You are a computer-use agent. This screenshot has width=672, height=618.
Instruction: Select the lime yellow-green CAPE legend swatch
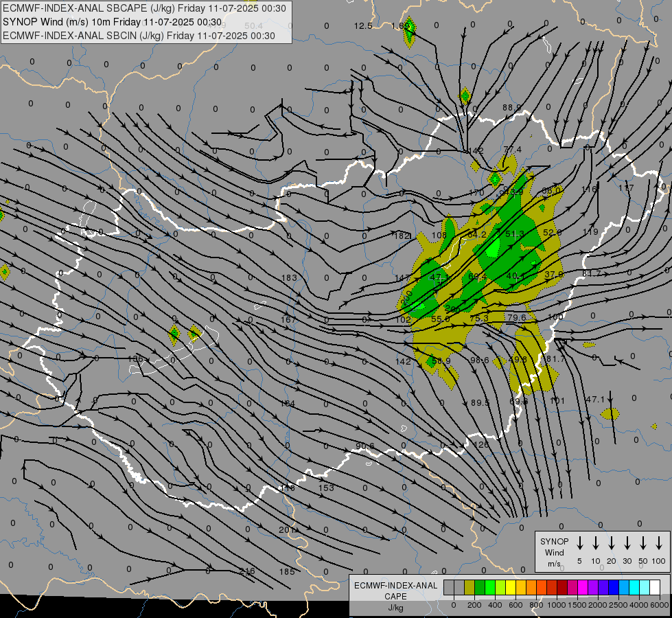(500, 587)
